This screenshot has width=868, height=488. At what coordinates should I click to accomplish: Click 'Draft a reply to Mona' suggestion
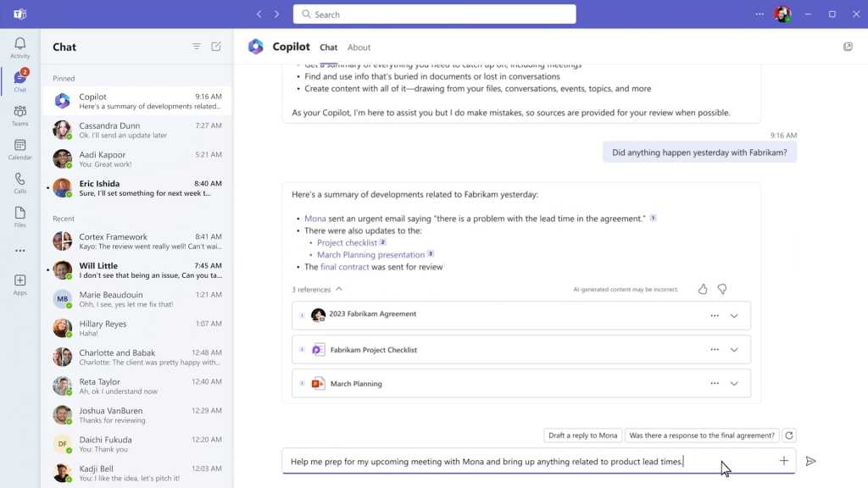coord(583,435)
